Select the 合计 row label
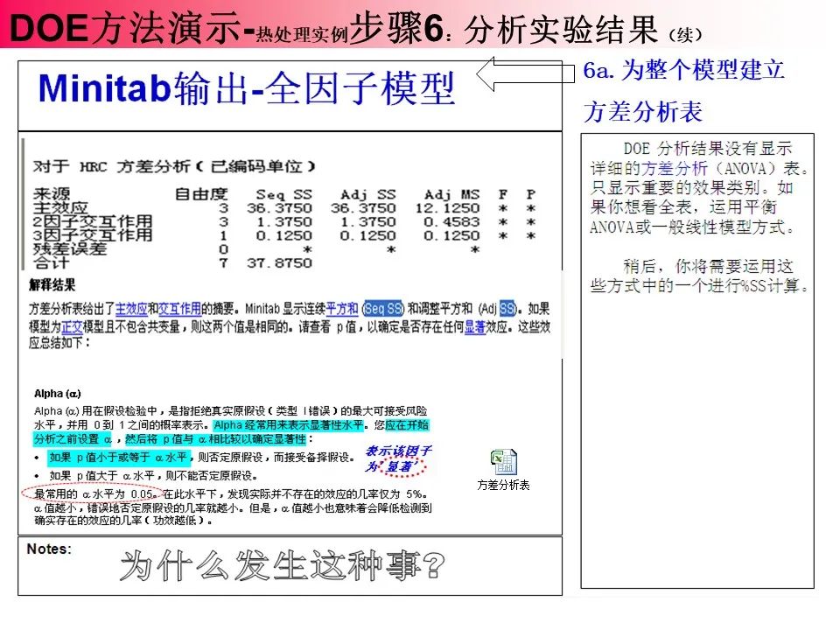The width and height of the screenshot is (840, 630). click(51, 262)
